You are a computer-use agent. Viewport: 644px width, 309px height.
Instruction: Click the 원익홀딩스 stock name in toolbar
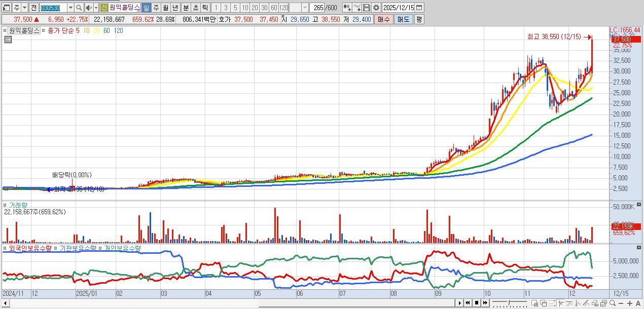pyautogui.click(x=125, y=8)
